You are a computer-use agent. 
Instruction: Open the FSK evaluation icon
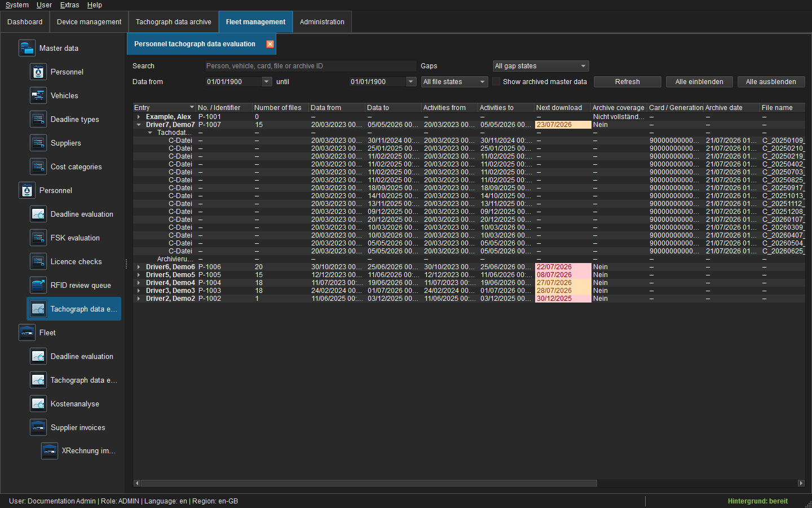point(38,238)
